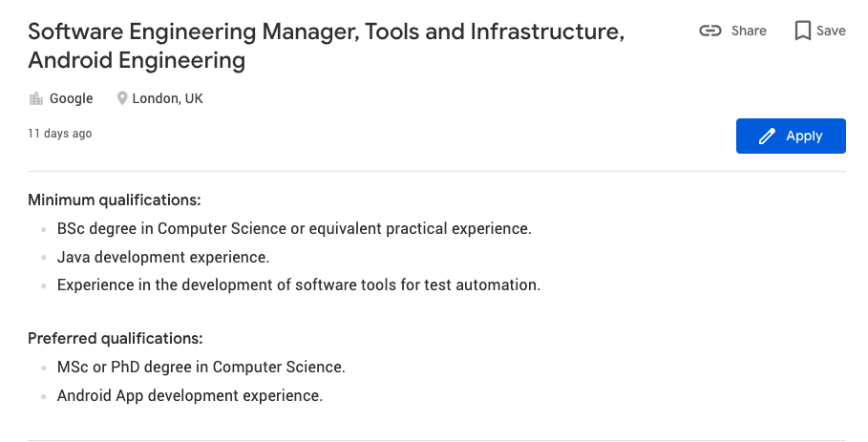The image size is (868, 442).
Task: Click the location pin icon
Action: [x=122, y=98]
